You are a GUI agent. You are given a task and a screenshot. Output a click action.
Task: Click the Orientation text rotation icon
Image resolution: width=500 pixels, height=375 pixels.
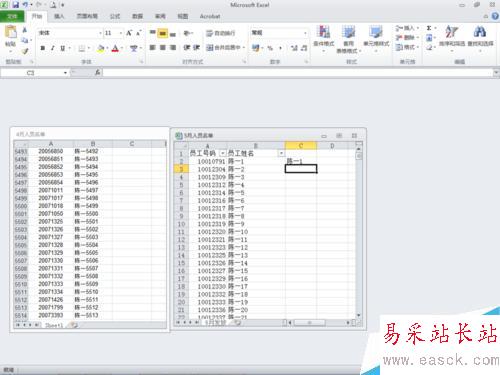tap(187, 33)
